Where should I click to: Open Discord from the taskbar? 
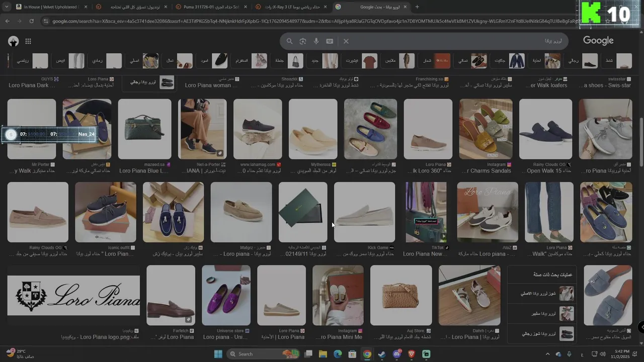[x=397, y=354]
